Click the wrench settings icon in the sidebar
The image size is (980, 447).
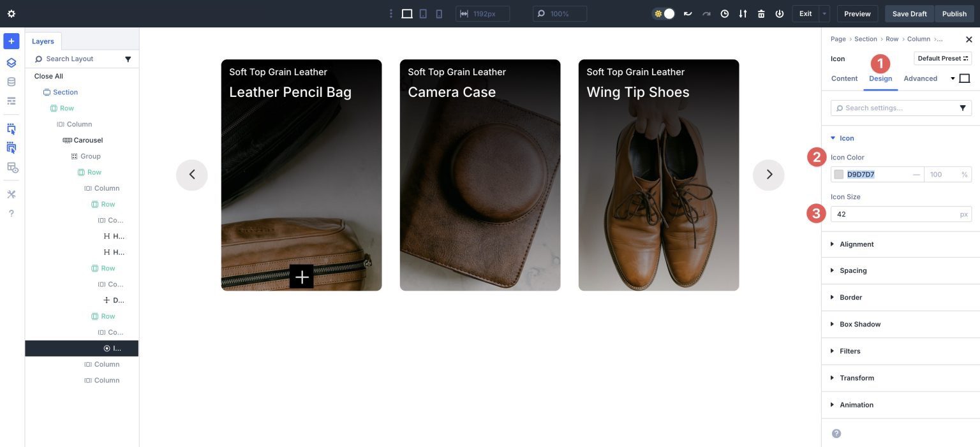10,193
